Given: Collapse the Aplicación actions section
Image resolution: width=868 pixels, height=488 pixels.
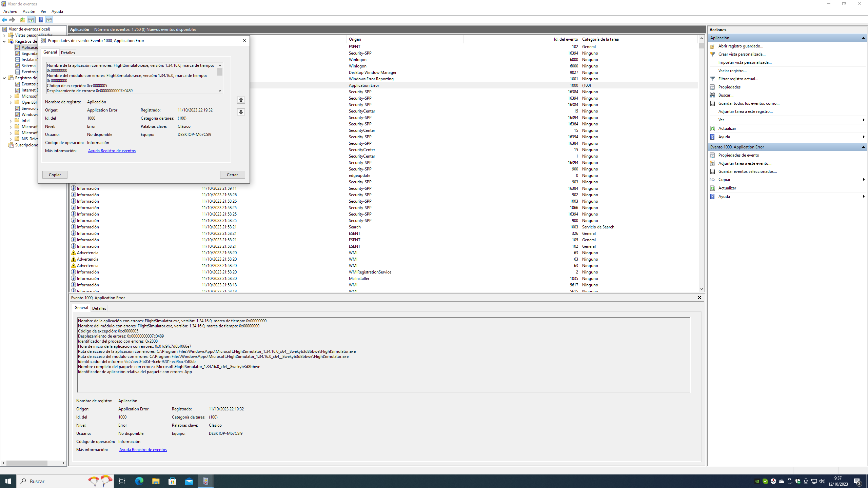Looking at the screenshot, I should click(863, 38).
